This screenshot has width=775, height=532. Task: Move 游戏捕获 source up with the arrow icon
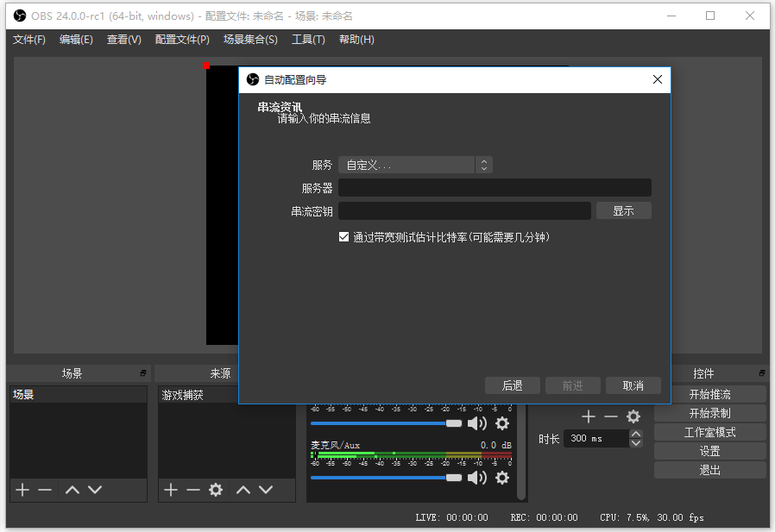(242, 490)
